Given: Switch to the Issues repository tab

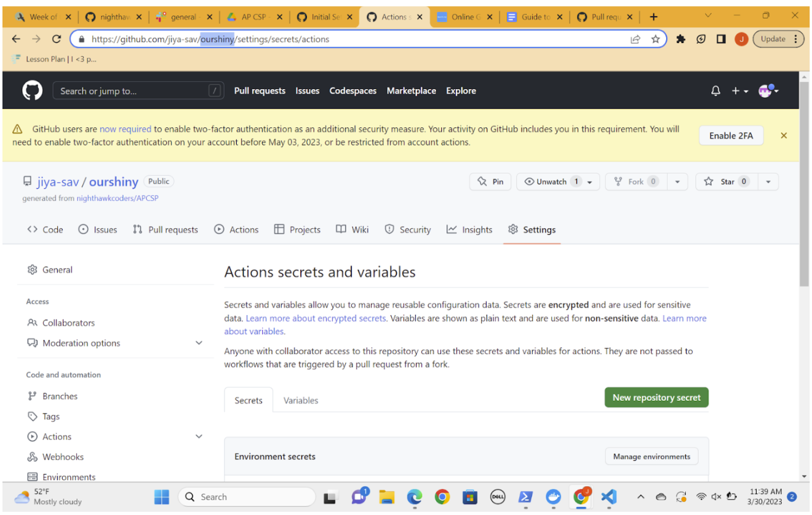Looking at the screenshot, I should [x=98, y=230].
